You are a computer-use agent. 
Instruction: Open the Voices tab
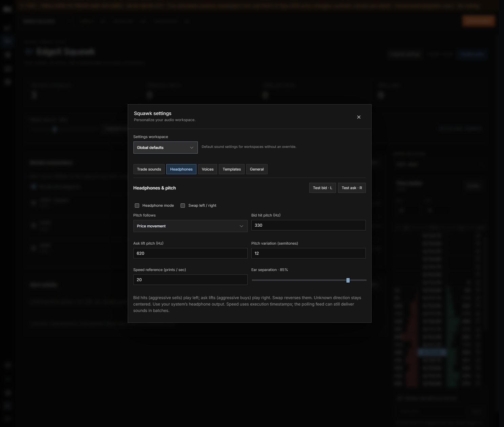pyautogui.click(x=208, y=169)
